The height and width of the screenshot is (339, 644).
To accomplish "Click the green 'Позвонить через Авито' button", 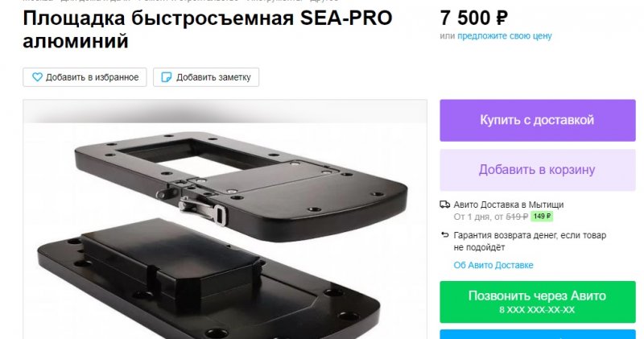I will (538, 302).
